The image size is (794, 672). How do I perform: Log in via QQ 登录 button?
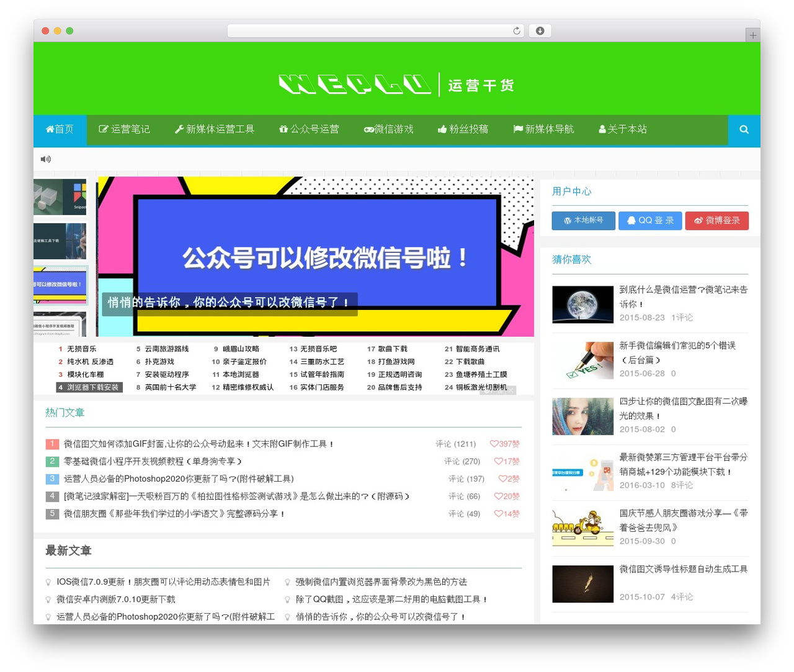coord(650,221)
